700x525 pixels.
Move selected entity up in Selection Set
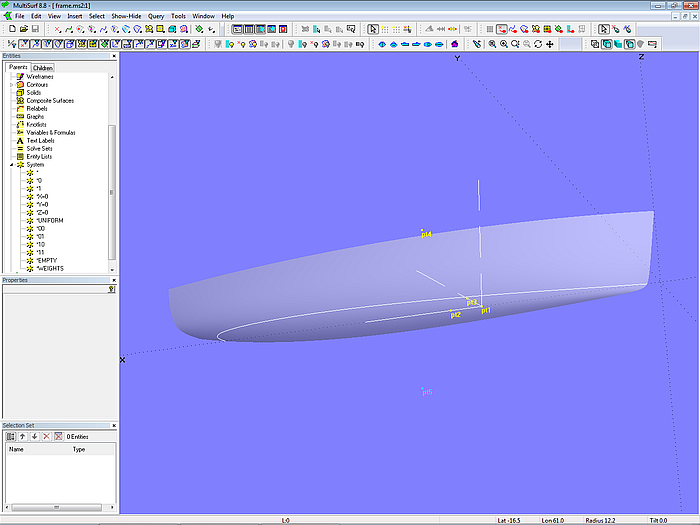click(x=22, y=436)
